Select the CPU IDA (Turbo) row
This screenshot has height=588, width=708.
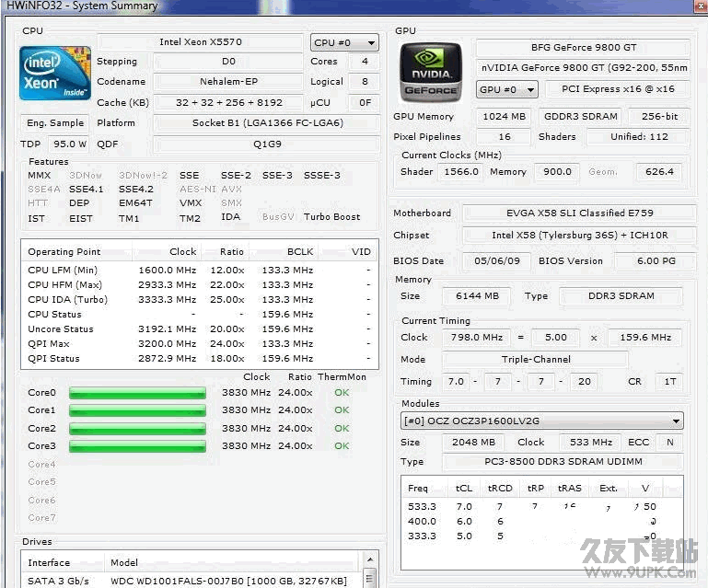coord(200,300)
